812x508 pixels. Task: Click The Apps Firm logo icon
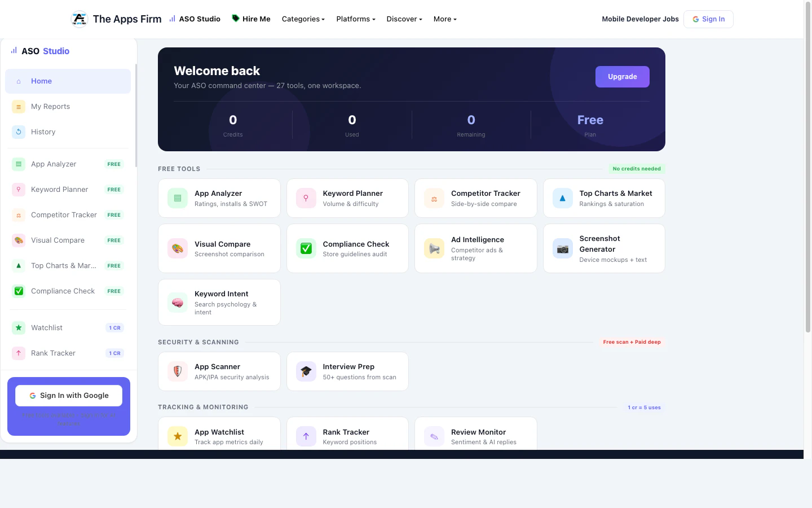click(x=80, y=19)
